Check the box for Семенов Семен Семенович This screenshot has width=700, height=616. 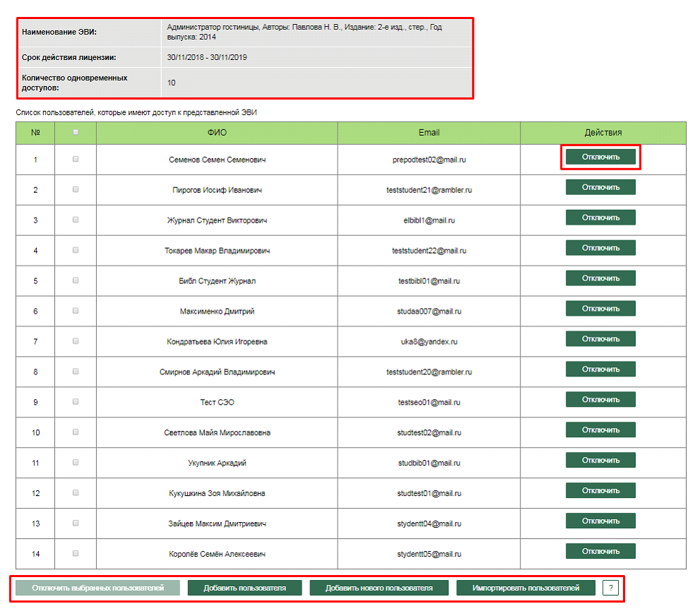click(76, 159)
